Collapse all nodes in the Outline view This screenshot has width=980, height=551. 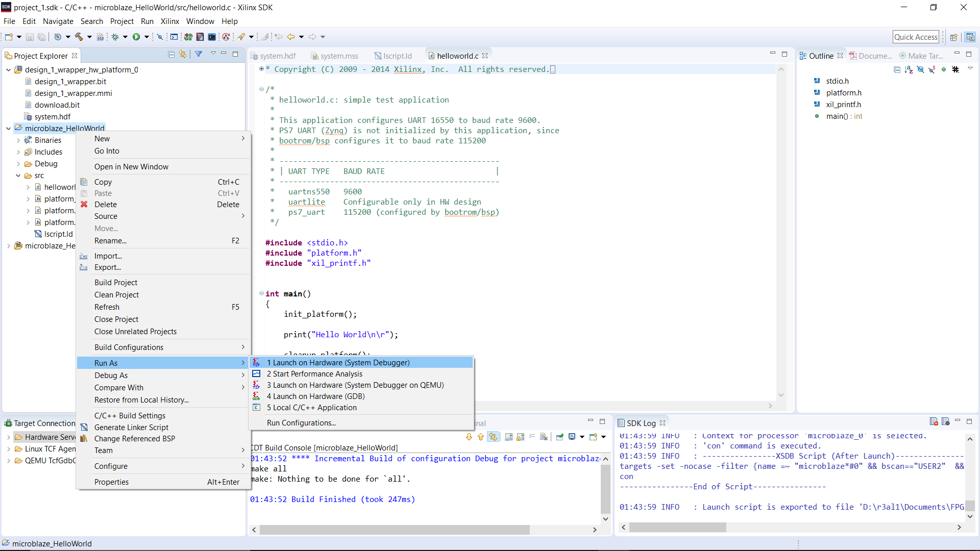(x=897, y=69)
